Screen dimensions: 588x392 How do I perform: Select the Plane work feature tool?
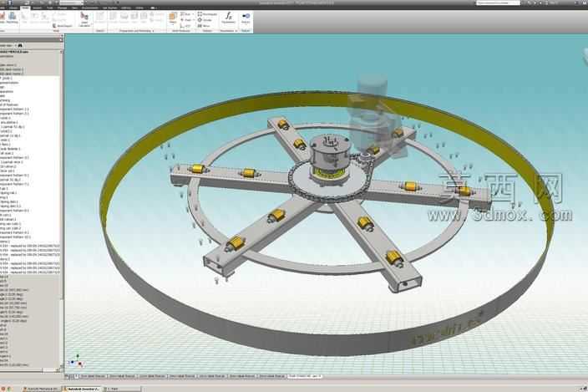click(173, 18)
